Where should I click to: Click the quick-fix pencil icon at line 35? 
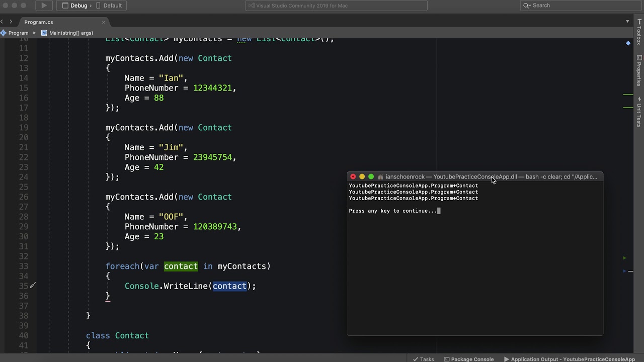(x=32, y=286)
